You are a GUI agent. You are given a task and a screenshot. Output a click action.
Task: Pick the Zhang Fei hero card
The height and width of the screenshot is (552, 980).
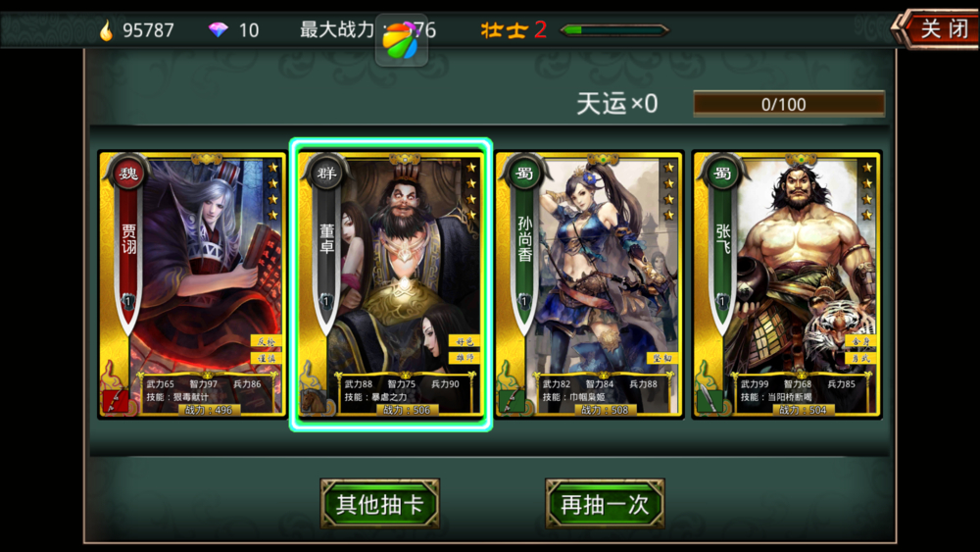787,284
